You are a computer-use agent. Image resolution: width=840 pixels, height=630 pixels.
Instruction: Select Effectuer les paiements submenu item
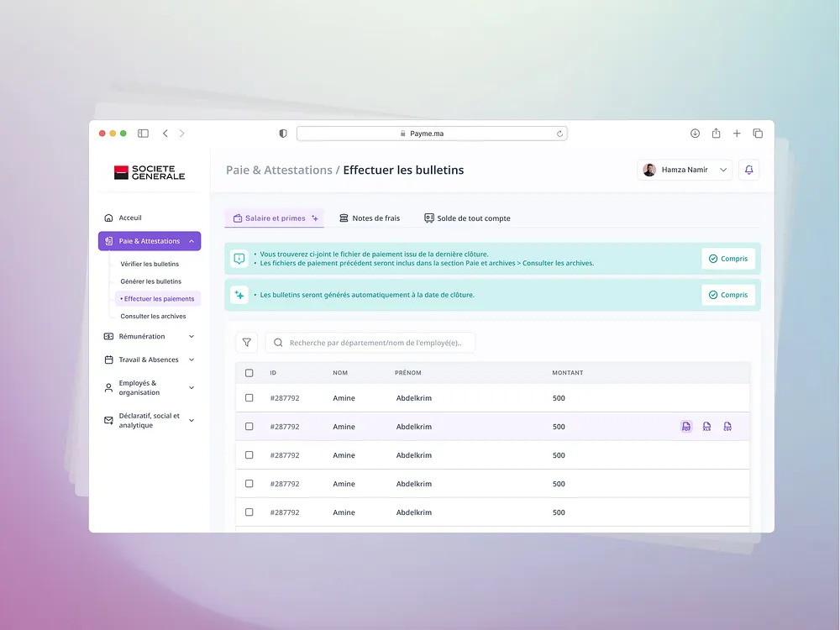(x=158, y=299)
